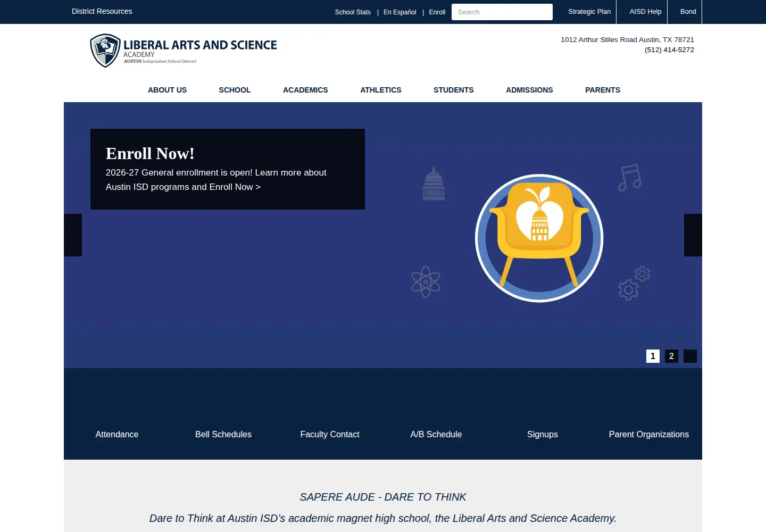Open the About Us menu
The height and width of the screenshot is (532, 766).
[167, 90]
